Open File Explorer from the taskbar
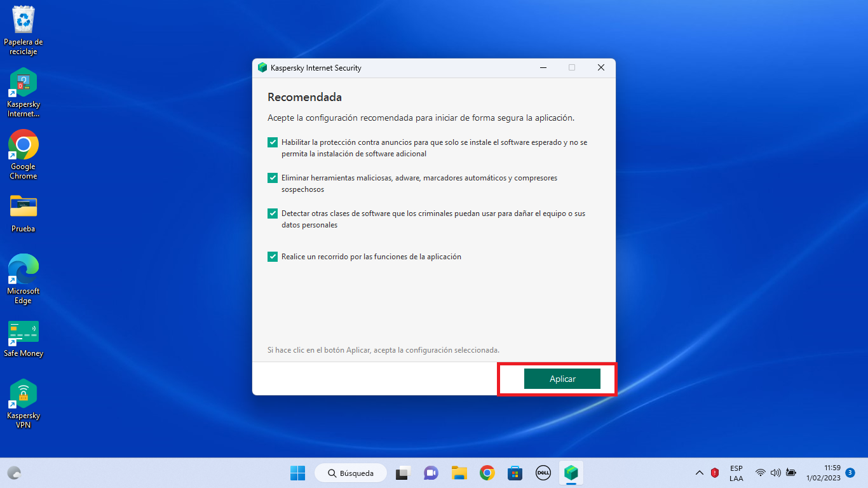The height and width of the screenshot is (488, 868). [459, 473]
